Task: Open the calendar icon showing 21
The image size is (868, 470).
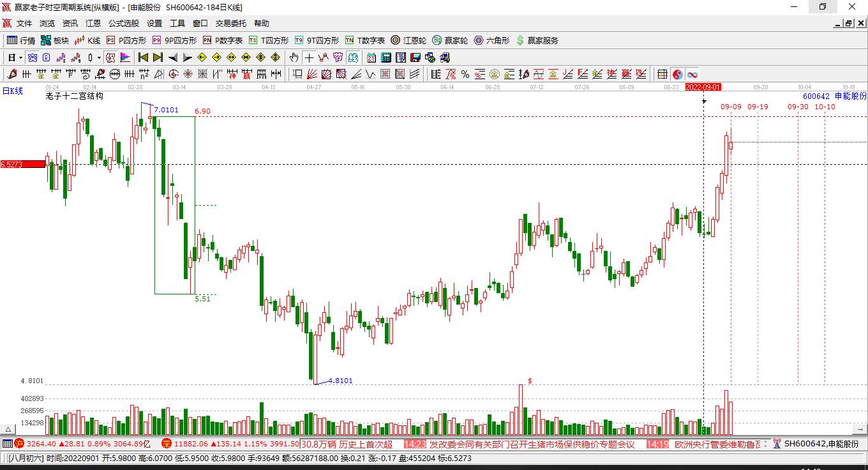Action: (x=371, y=57)
